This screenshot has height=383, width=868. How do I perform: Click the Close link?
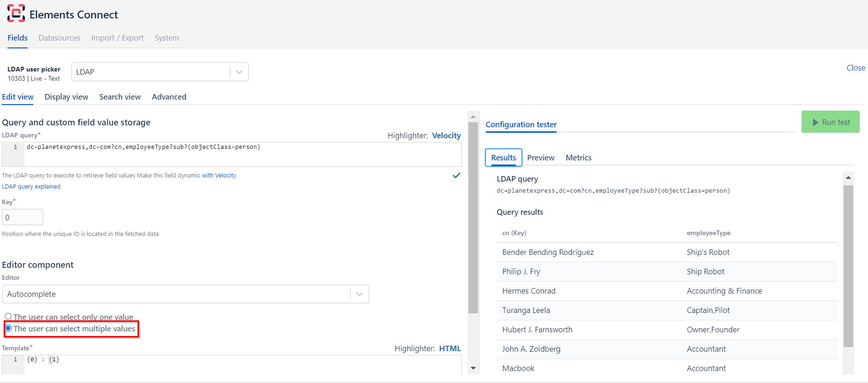click(856, 68)
